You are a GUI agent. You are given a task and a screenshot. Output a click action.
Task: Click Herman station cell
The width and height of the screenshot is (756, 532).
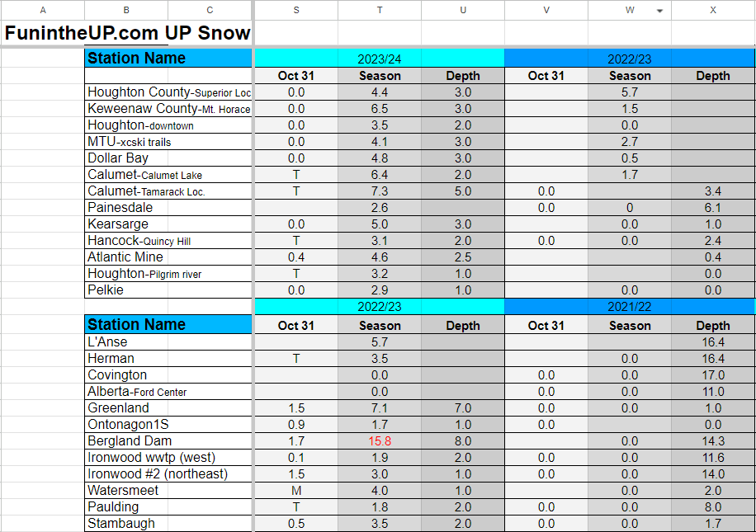[x=168, y=359]
